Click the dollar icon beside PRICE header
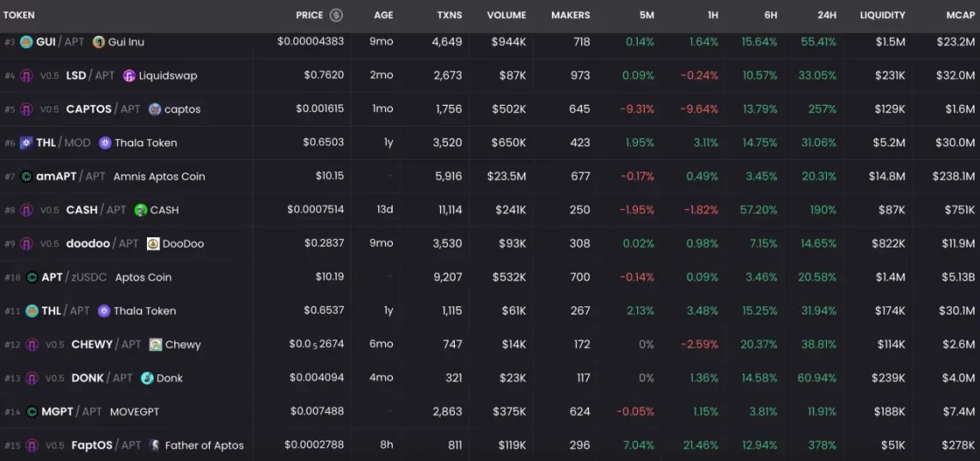Viewport: 980px width, 461px height. [336, 15]
